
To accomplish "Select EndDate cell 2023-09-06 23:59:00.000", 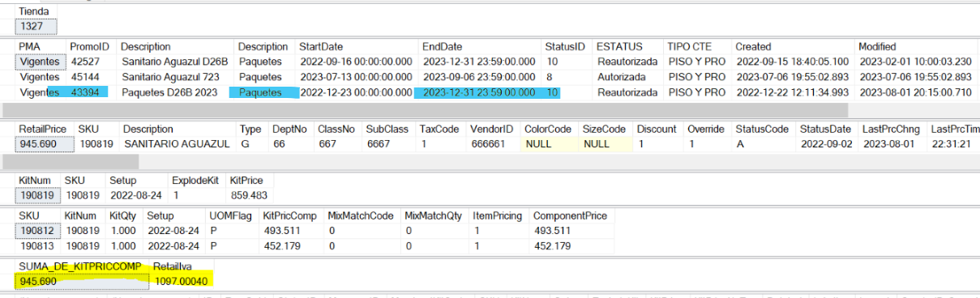I will [x=480, y=77].
